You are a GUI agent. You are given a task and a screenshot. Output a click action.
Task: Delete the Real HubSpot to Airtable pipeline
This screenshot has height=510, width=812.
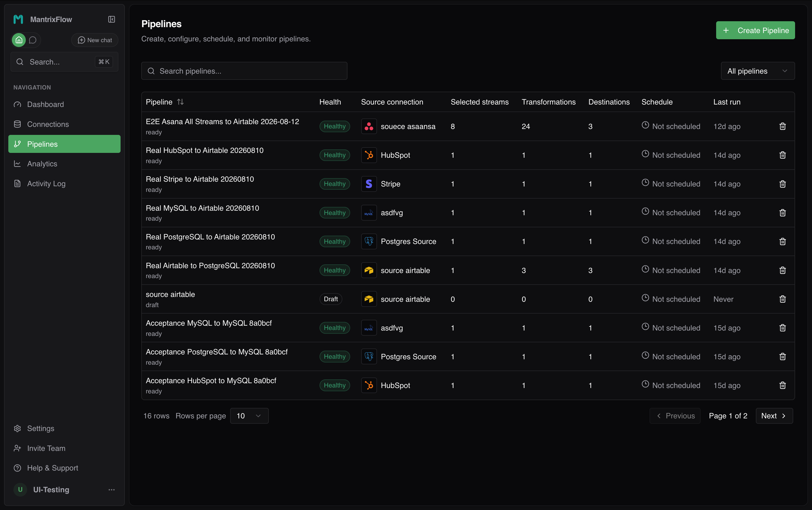(782, 155)
